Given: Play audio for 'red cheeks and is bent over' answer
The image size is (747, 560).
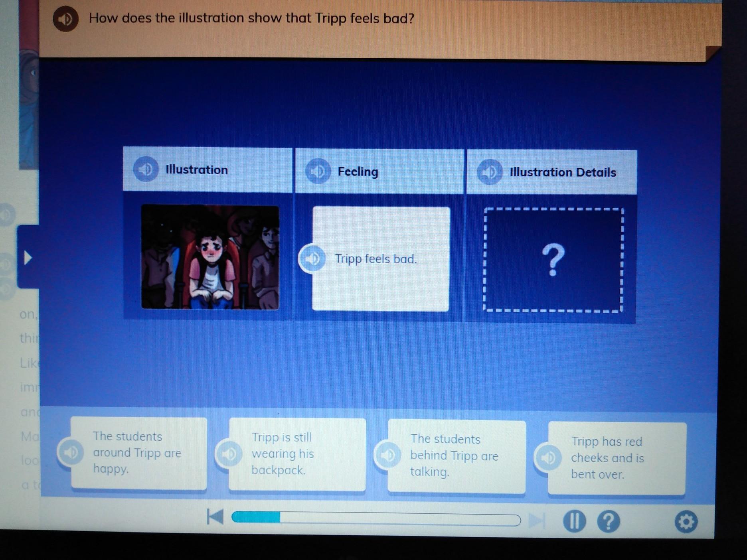Looking at the screenshot, I should [548, 457].
